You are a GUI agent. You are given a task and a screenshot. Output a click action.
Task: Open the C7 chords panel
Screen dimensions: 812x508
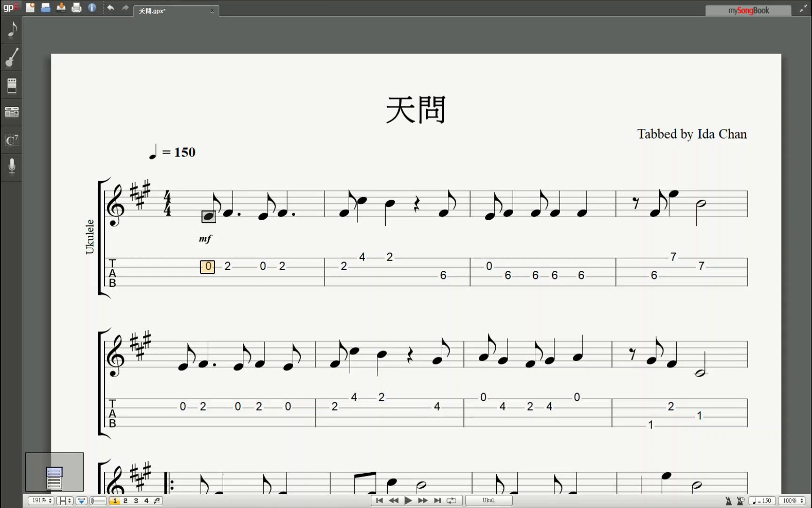pos(12,140)
